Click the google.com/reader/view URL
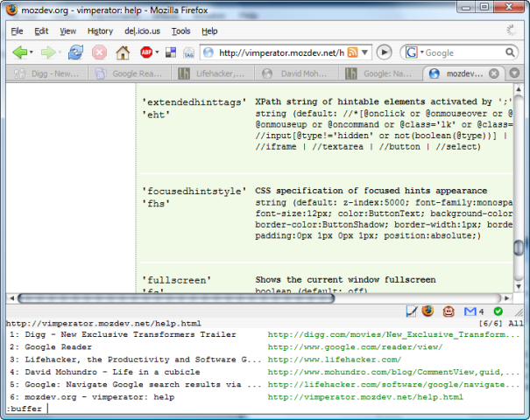Viewport: 530px width, 420px height. pos(355,347)
